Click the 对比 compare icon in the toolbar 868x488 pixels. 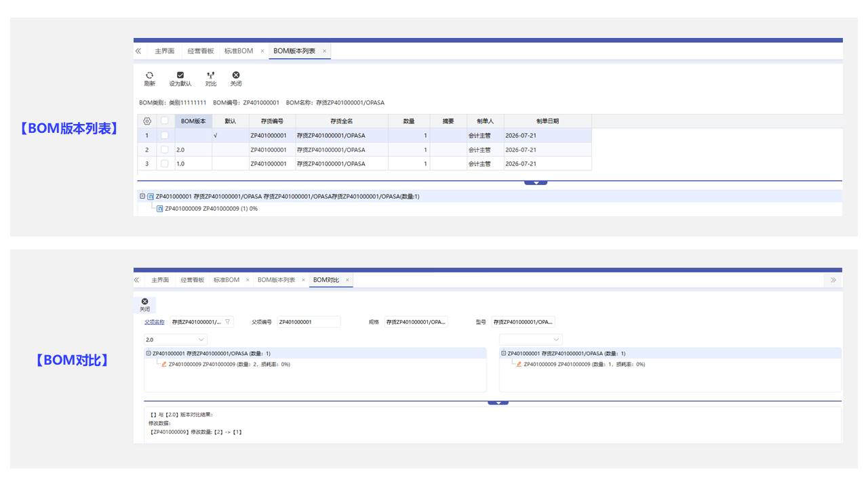[x=211, y=75]
